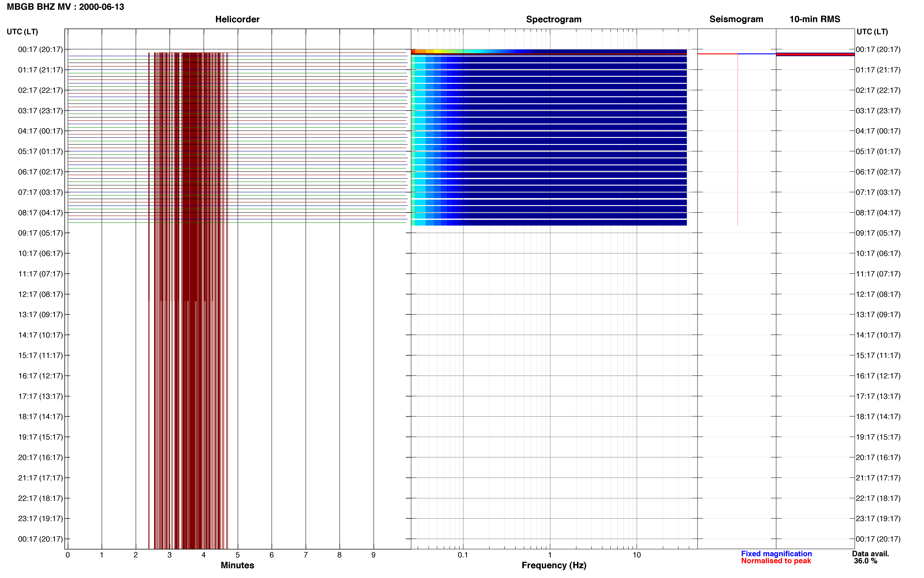This screenshot has width=924, height=578.
Task: Click the '0' tick on the minutes axis
Action: [68, 555]
